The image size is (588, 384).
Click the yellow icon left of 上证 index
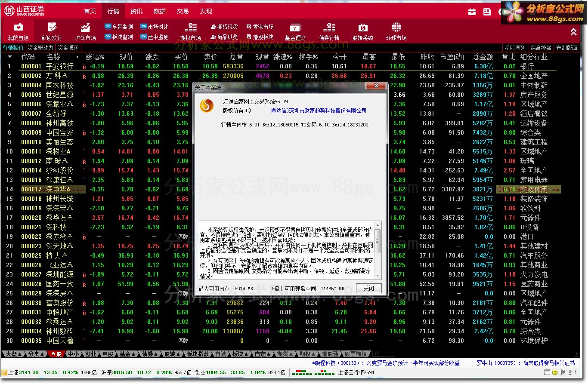click(x=4, y=372)
